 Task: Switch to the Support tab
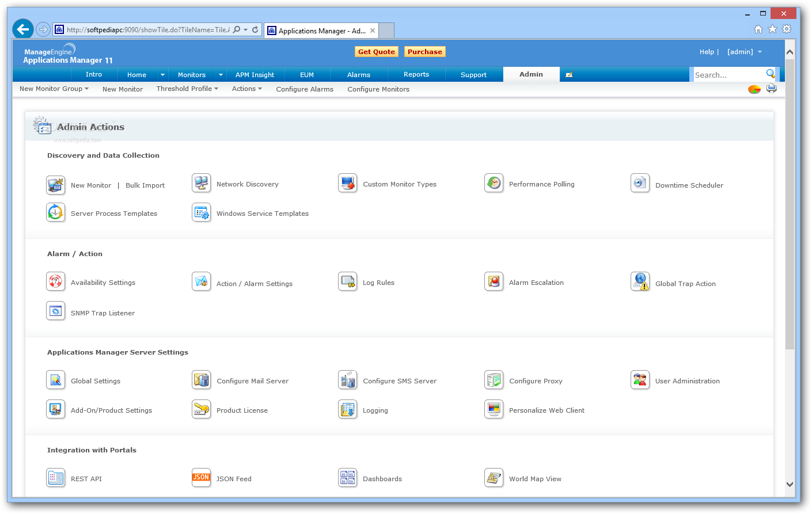coord(473,75)
